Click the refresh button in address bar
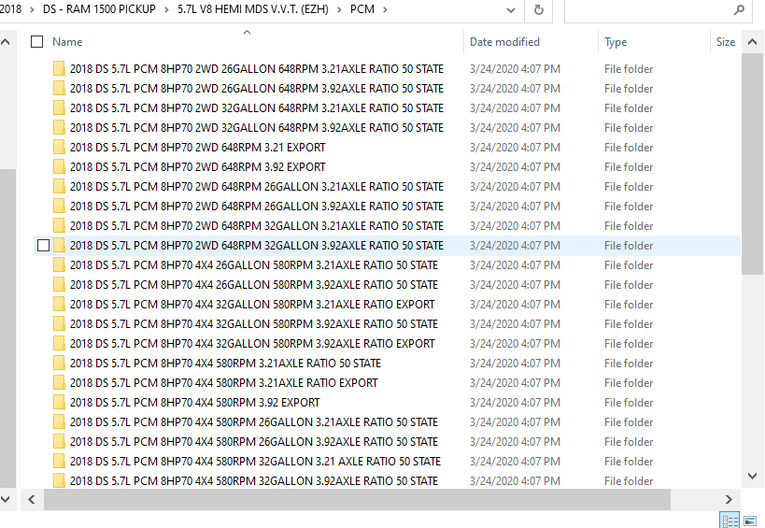This screenshot has height=528, width=765. click(x=539, y=10)
